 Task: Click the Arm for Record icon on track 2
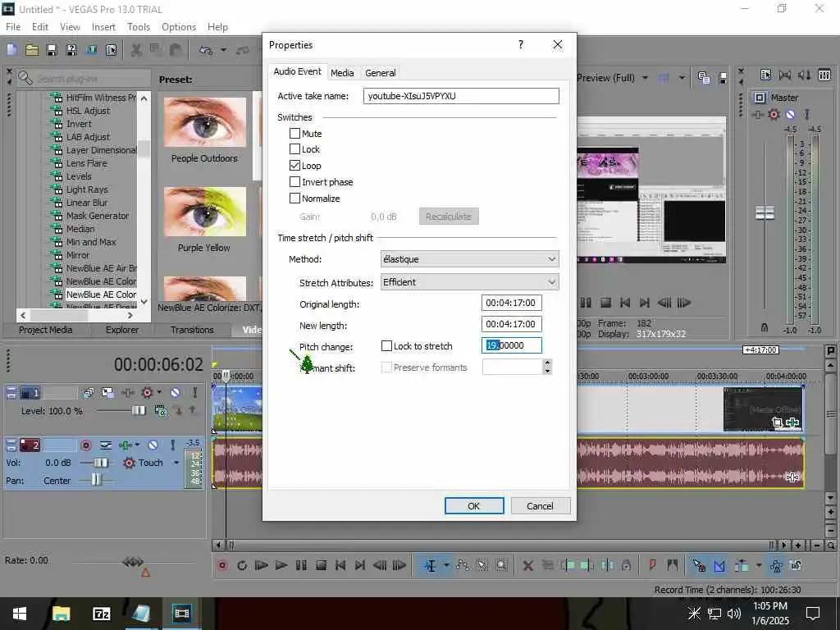pos(85,445)
